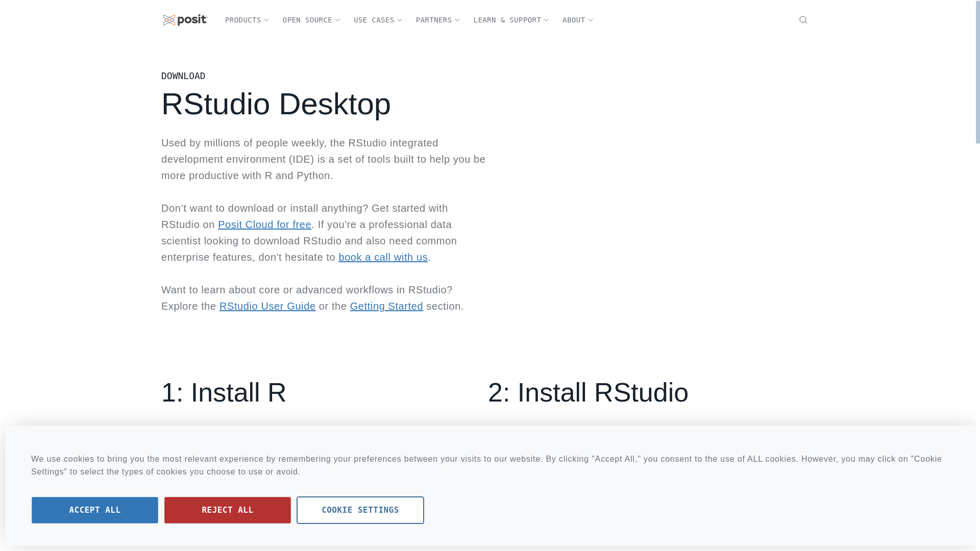Screen dimensions: 980x551
Task: Accept all cookies
Action: tap(95, 510)
